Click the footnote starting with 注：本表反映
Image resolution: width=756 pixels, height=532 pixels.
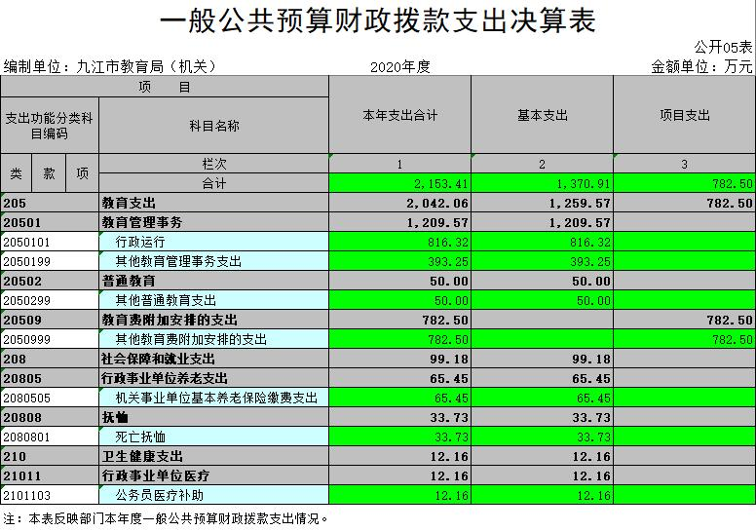(x=166, y=519)
